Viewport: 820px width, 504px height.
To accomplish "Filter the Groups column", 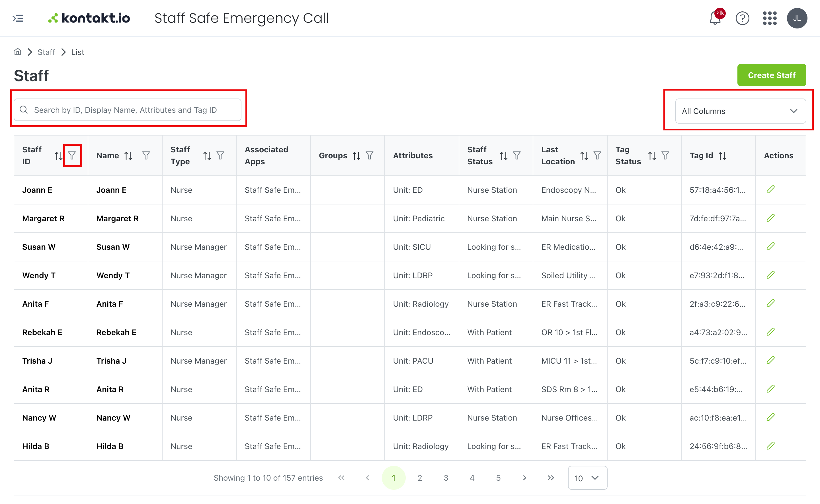I will click(x=370, y=156).
